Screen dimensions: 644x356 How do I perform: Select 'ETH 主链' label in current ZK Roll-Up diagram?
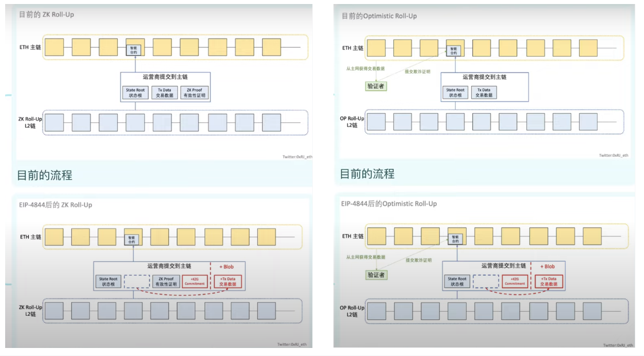(30, 47)
